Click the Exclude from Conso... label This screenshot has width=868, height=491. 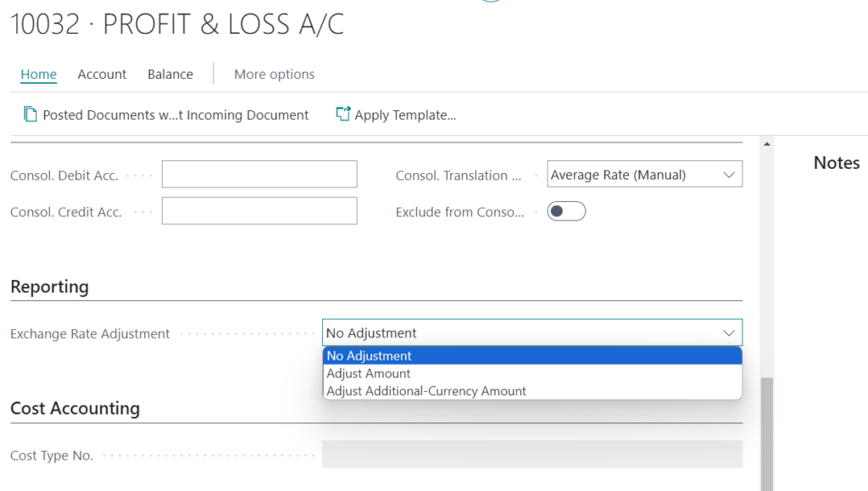coord(459,212)
